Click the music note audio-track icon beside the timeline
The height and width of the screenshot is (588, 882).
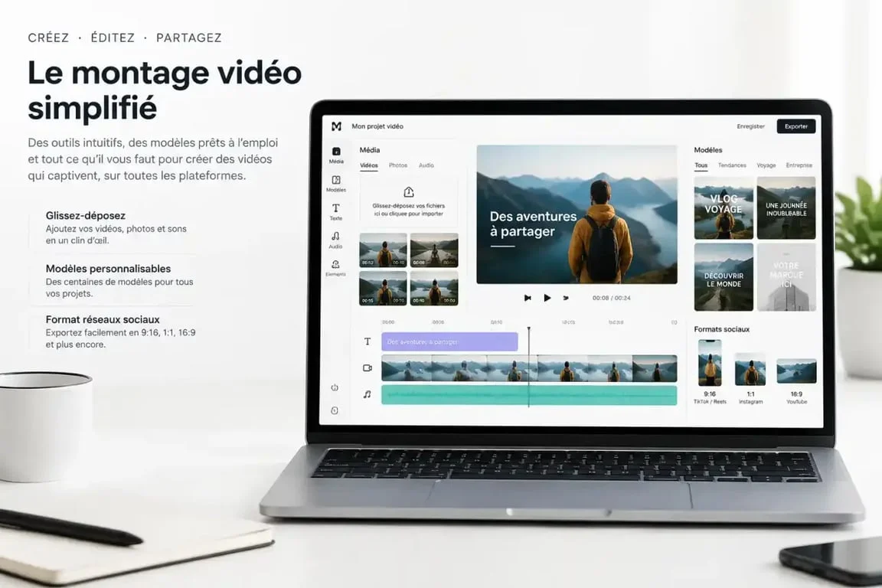(x=367, y=394)
